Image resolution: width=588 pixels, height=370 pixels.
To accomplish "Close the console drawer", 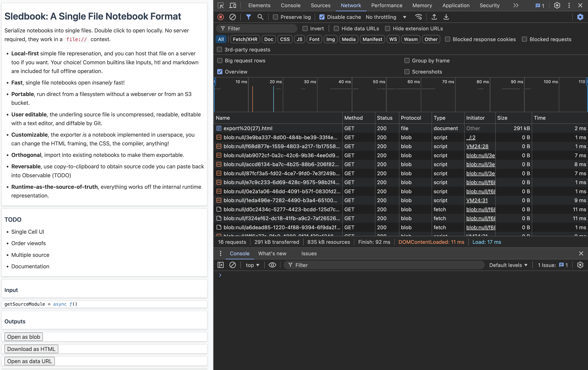I will pyautogui.click(x=581, y=254).
